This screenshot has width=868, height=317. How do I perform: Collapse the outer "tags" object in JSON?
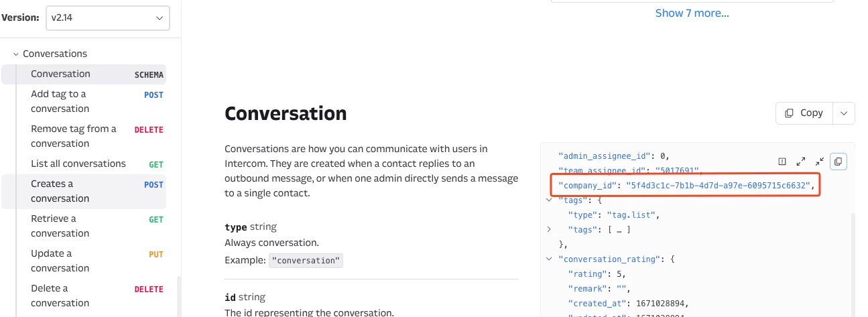point(550,200)
